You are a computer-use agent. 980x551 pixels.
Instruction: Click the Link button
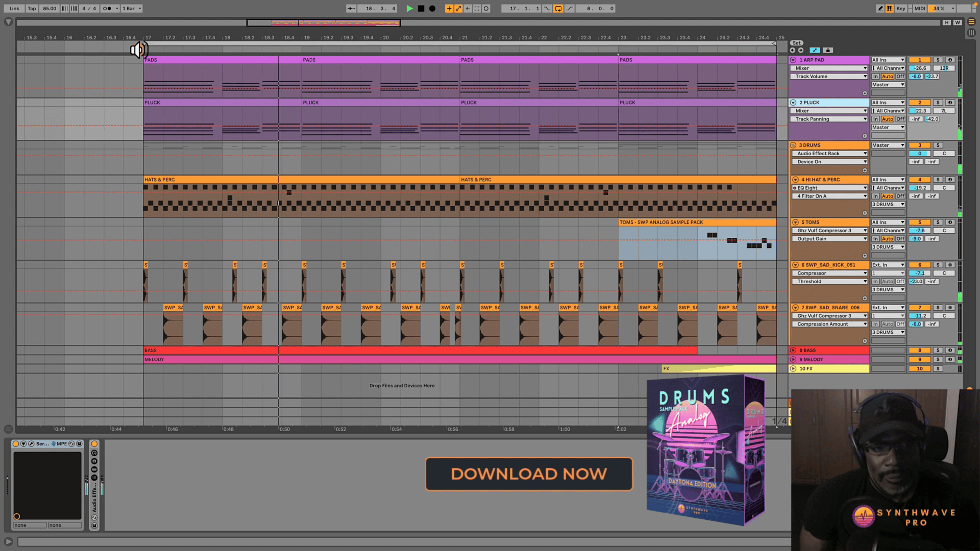[x=15, y=8]
